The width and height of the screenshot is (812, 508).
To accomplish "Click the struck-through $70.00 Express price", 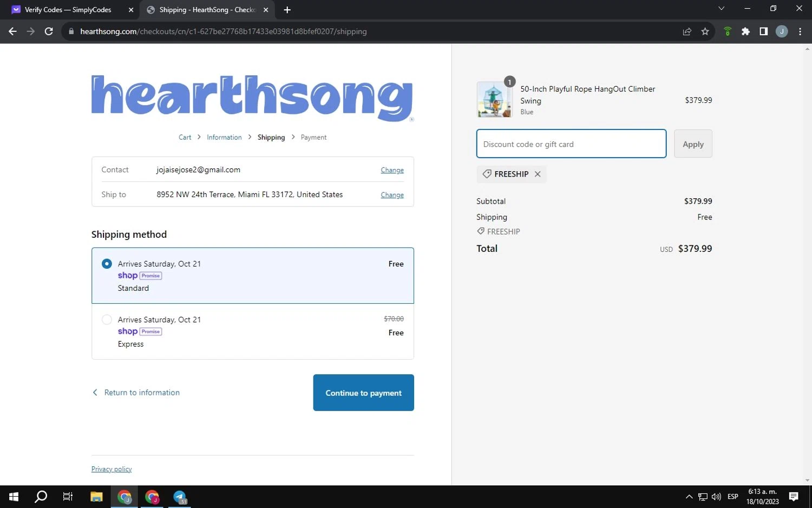I will (394, 319).
